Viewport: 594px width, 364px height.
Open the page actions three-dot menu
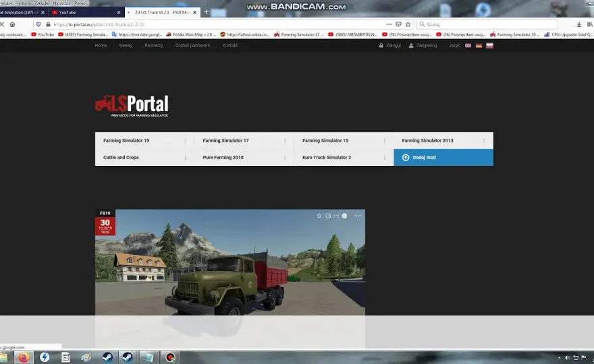click(x=389, y=24)
